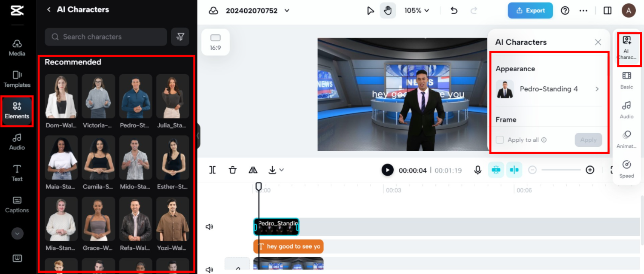
Task: Enable the Apply to all checkbox
Action: (x=500, y=140)
